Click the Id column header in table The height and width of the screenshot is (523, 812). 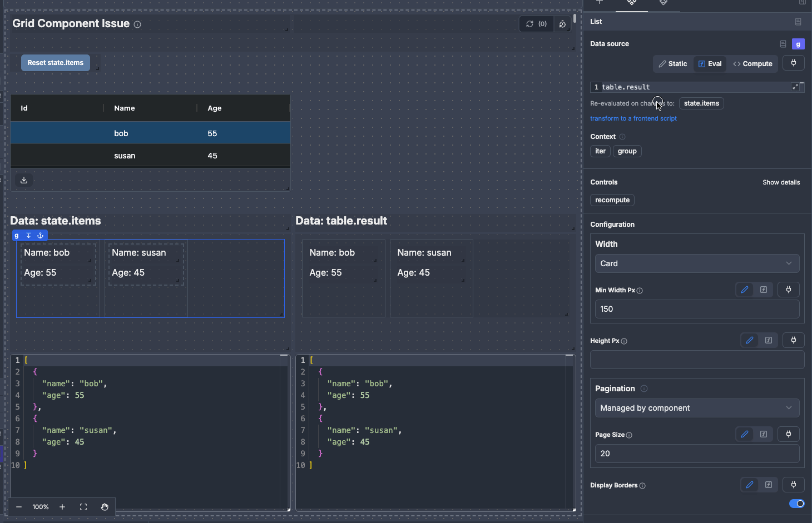[57, 108]
